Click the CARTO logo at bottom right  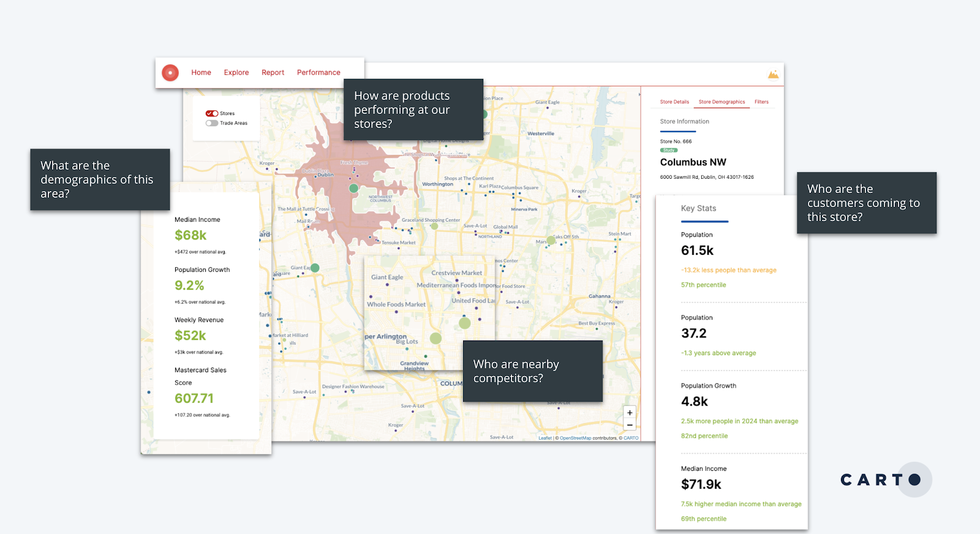point(881,479)
